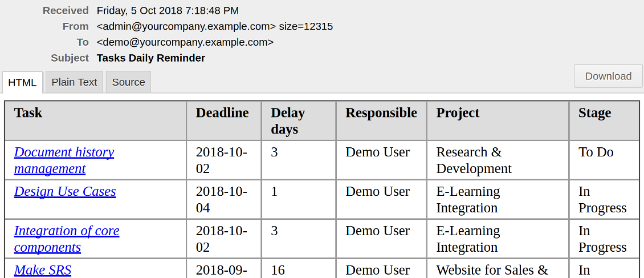Open the Make SRS task link
This screenshot has height=278, width=644.
(x=43, y=270)
